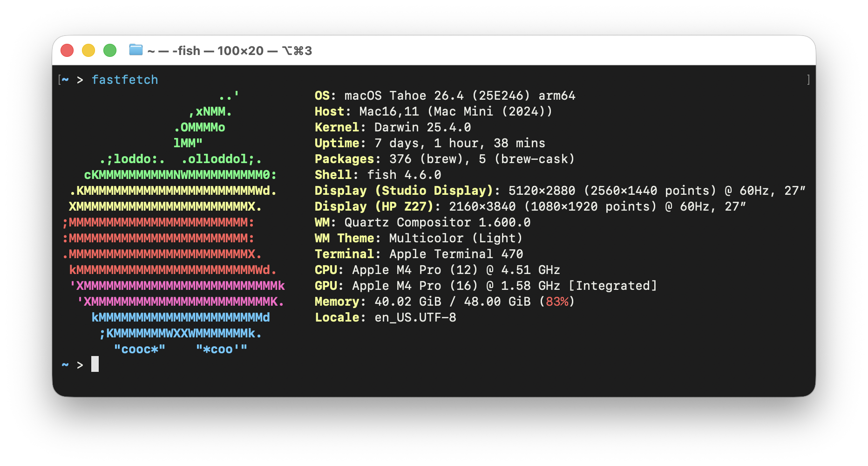This screenshot has height=466, width=868.
Task: Click the block cursor at the empty prompt
Action: [95, 364]
